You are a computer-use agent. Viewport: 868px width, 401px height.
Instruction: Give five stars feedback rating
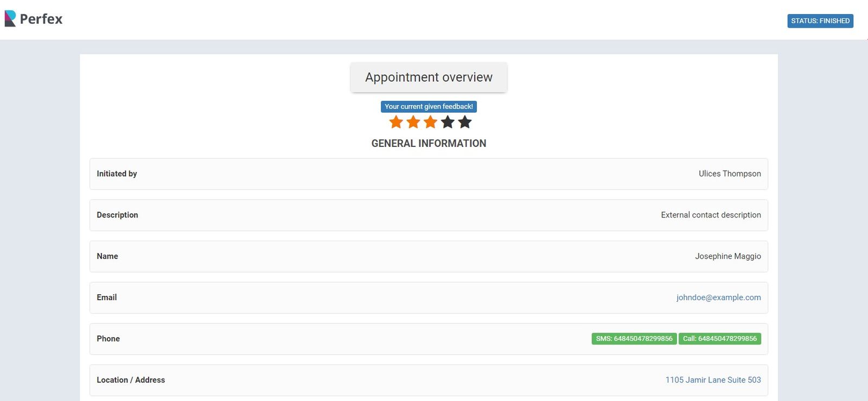point(465,122)
